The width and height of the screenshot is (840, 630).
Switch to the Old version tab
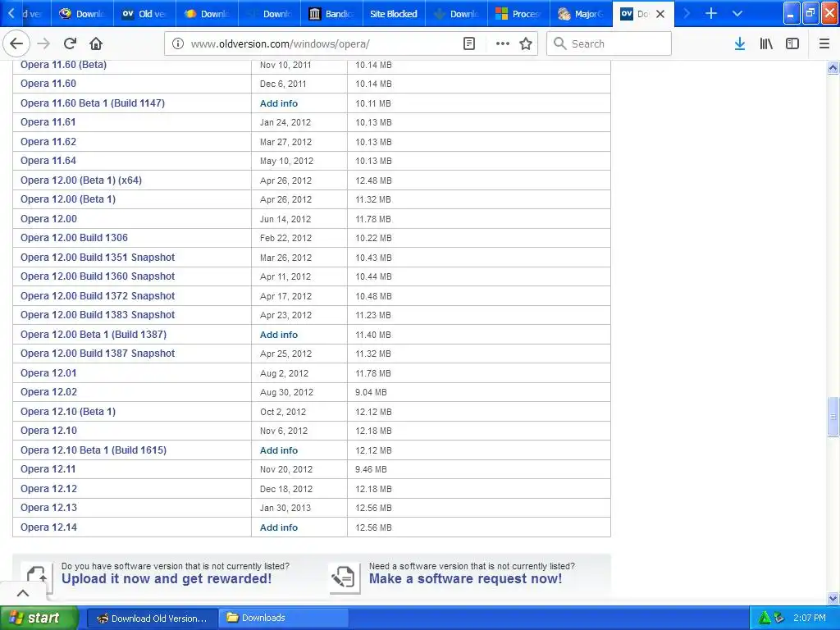coord(144,14)
